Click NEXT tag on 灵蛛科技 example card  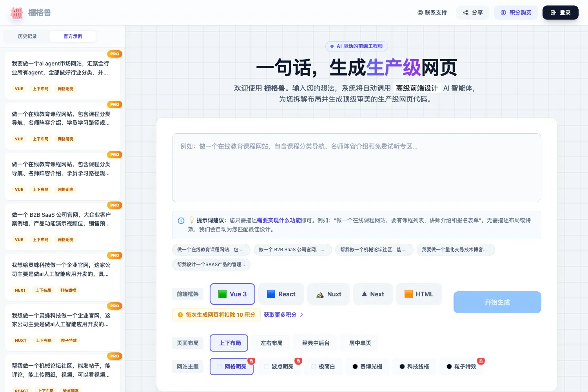(20, 290)
